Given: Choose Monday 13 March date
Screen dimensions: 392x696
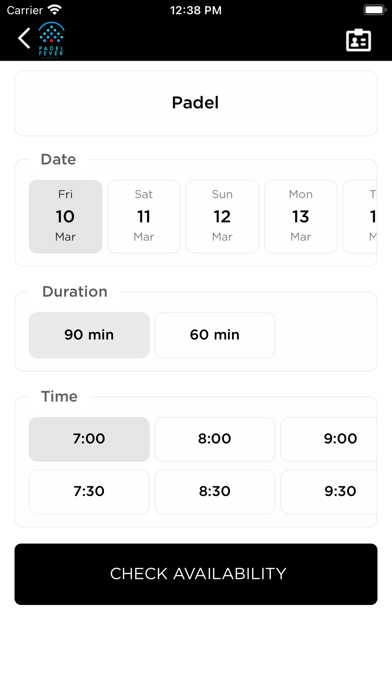Looking at the screenshot, I should (301, 217).
